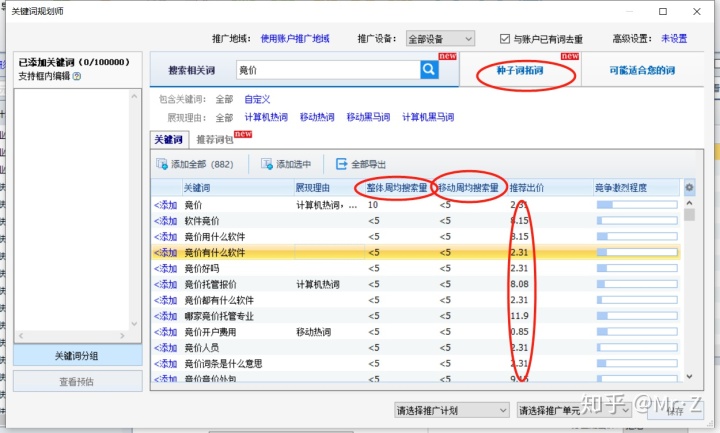Click the keyword table scroll-up arrow
This screenshot has width=720, height=433.
point(689,202)
